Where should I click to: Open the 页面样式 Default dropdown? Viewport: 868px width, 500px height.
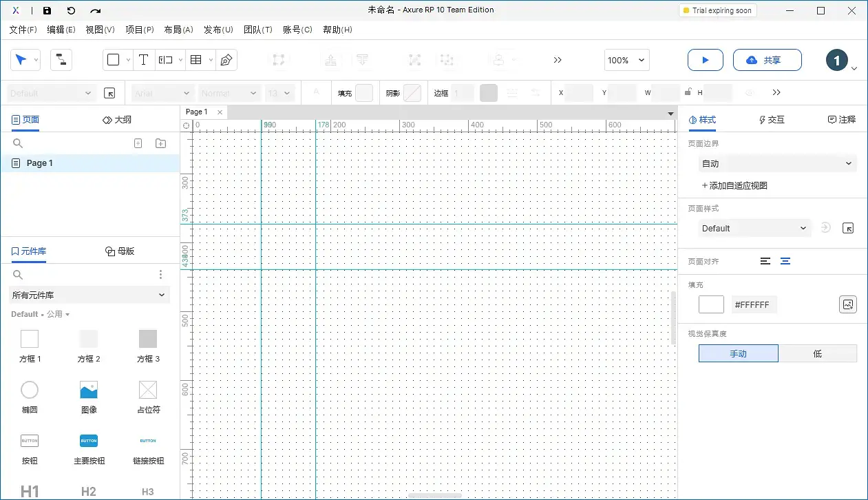click(754, 228)
